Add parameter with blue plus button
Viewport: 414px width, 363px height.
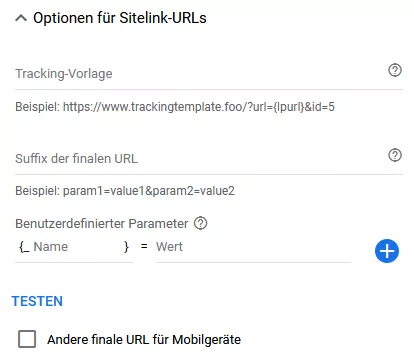click(x=387, y=251)
